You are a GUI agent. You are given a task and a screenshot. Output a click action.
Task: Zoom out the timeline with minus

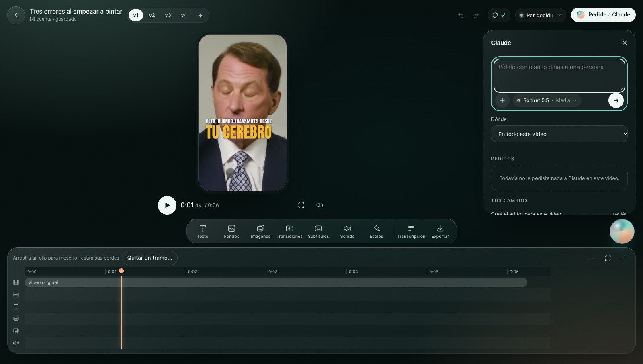click(x=591, y=258)
